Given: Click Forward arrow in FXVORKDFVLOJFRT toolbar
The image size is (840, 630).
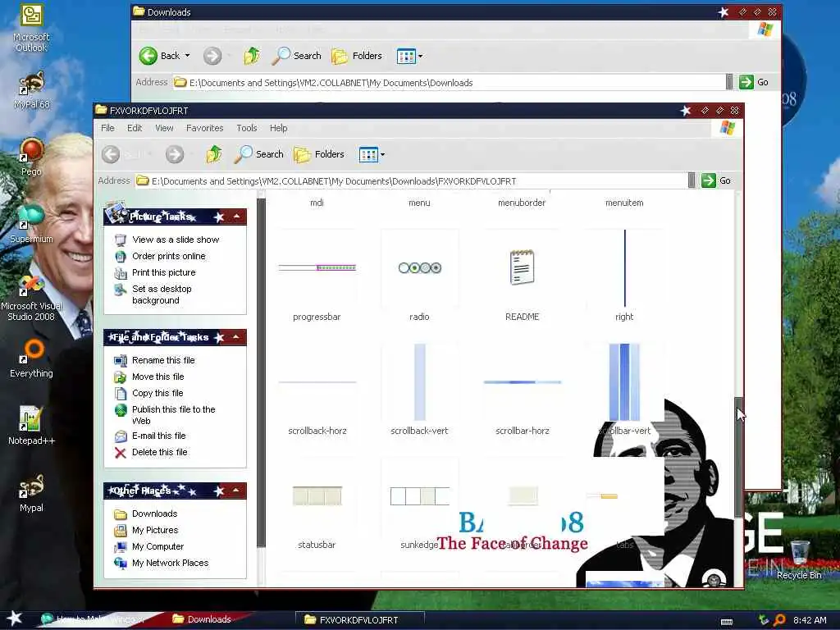Looking at the screenshot, I should pos(175,154).
